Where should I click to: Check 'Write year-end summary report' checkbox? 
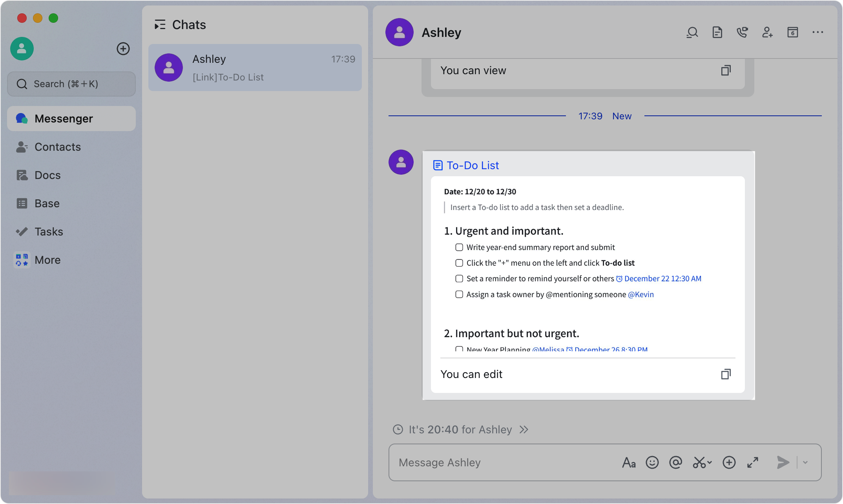[459, 247]
